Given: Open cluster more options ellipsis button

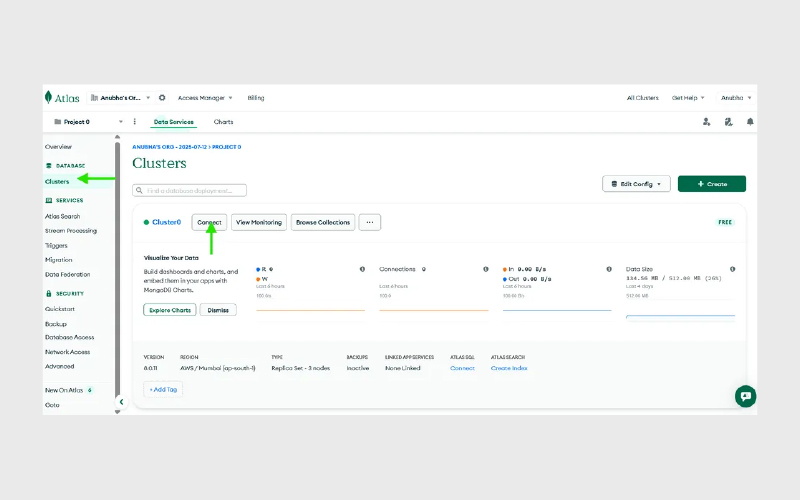Looking at the screenshot, I should [x=369, y=222].
